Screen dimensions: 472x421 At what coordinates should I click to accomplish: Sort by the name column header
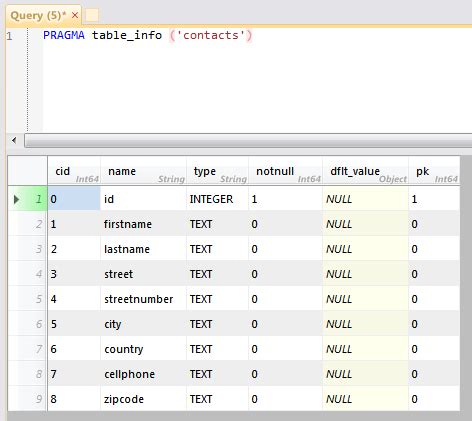(143, 171)
